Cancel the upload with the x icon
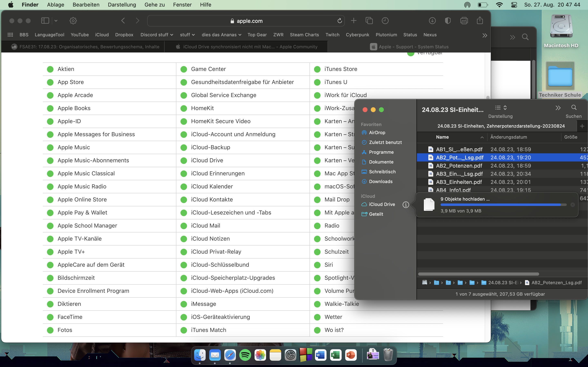The height and width of the screenshot is (367, 588). click(572, 205)
